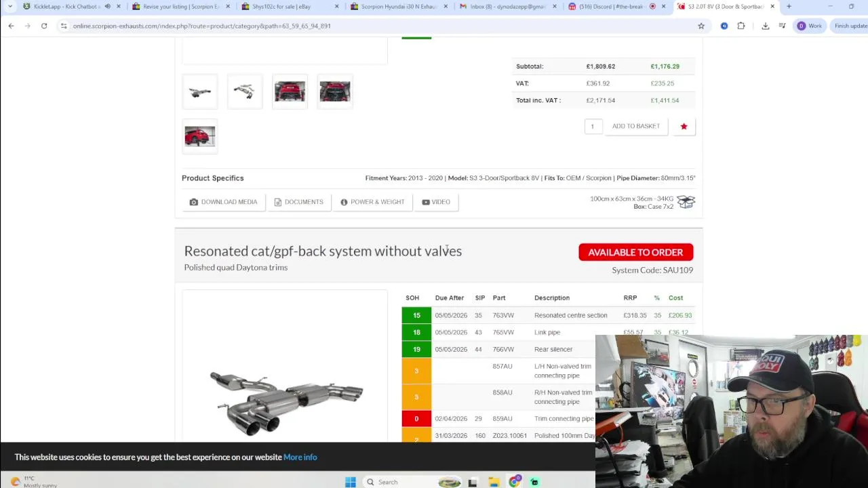868x488 pixels.
Task: Open the Work profile menu
Action: point(810,26)
